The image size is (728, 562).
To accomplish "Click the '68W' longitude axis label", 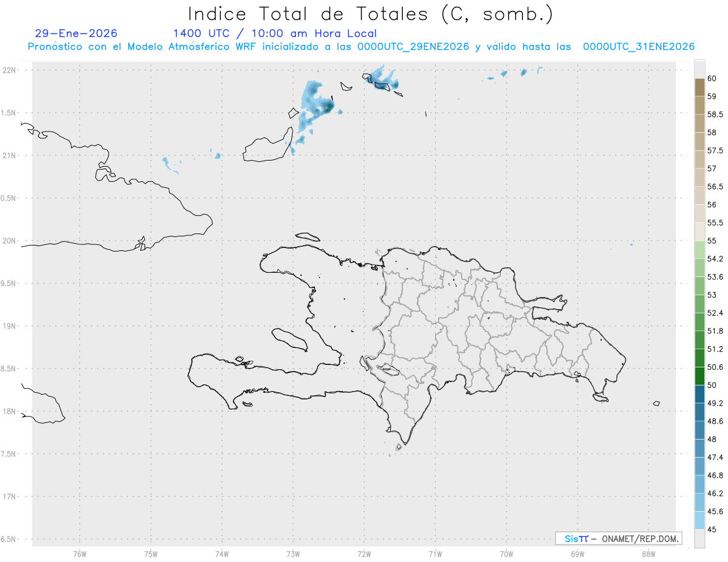I will (x=649, y=554).
